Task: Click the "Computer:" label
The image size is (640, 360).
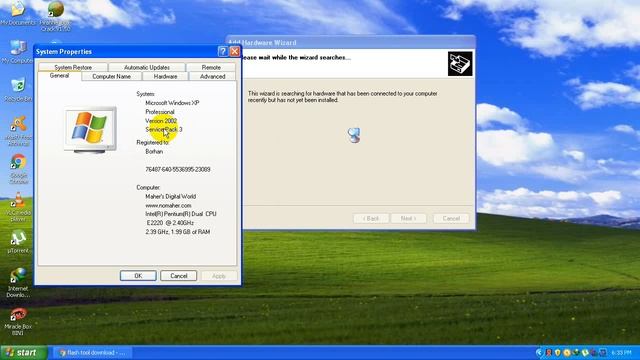Action: [x=148, y=187]
